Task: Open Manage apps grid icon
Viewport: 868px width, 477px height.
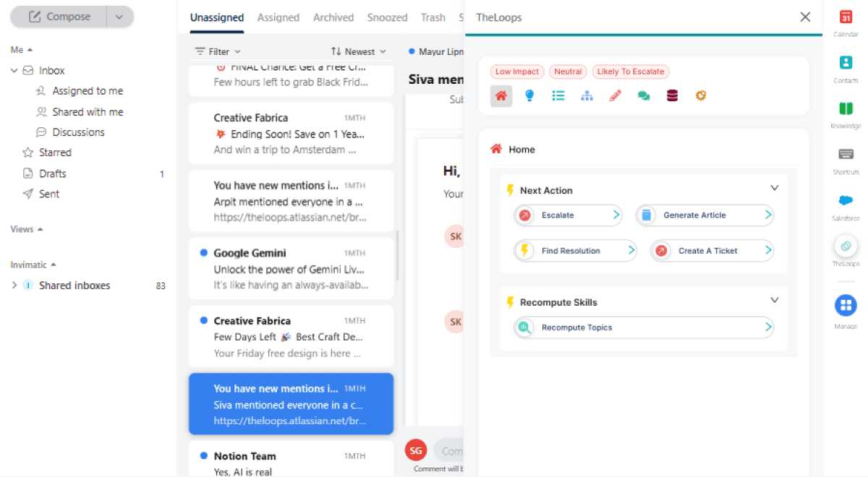Action: (846, 305)
